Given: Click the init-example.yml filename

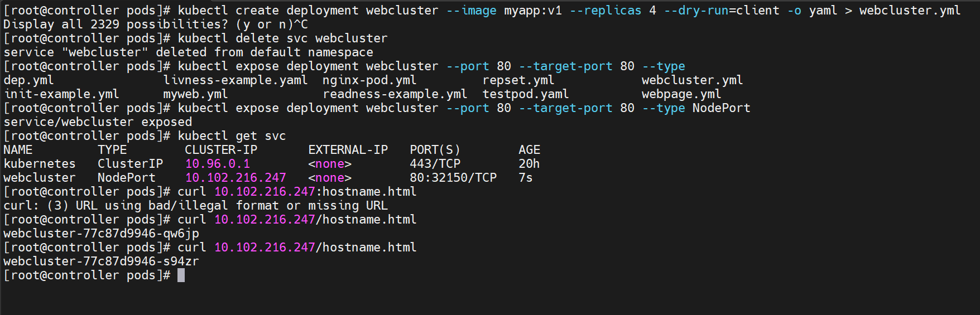Looking at the screenshot, I should pyautogui.click(x=61, y=94).
